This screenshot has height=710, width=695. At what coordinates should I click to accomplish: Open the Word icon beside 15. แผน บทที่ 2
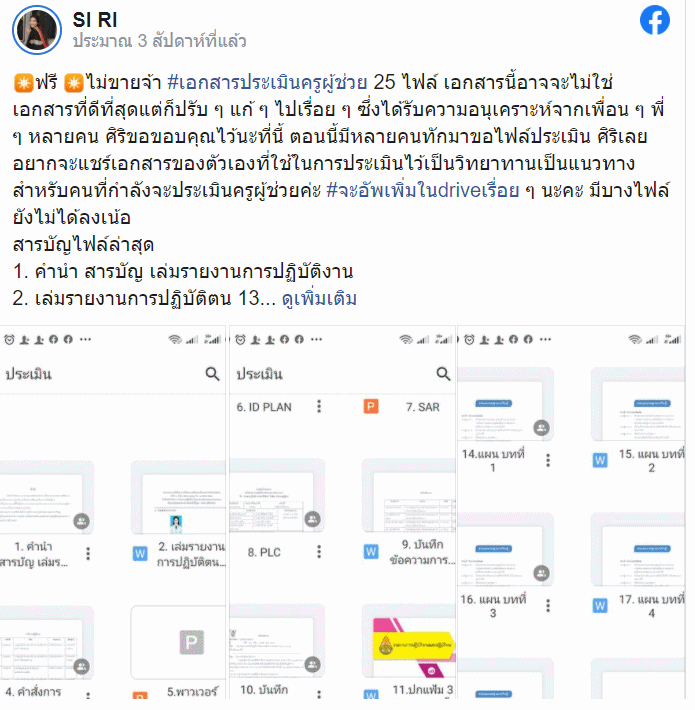click(600, 461)
